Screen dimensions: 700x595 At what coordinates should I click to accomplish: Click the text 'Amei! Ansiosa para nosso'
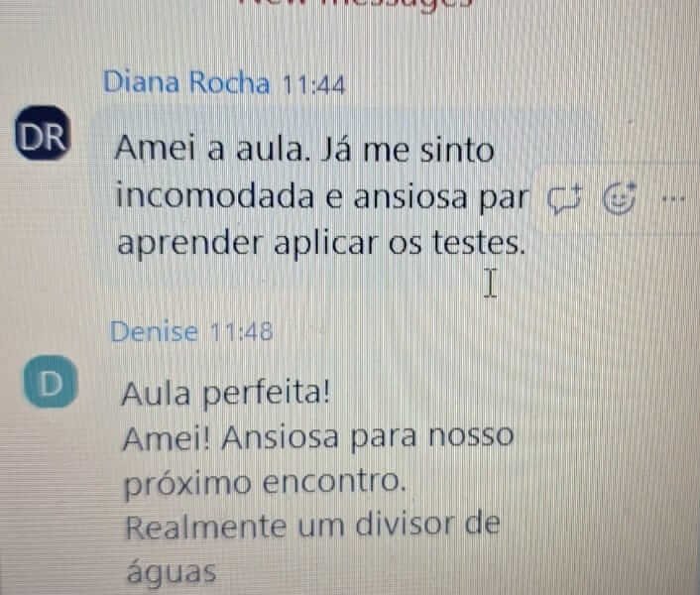pos(318,437)
